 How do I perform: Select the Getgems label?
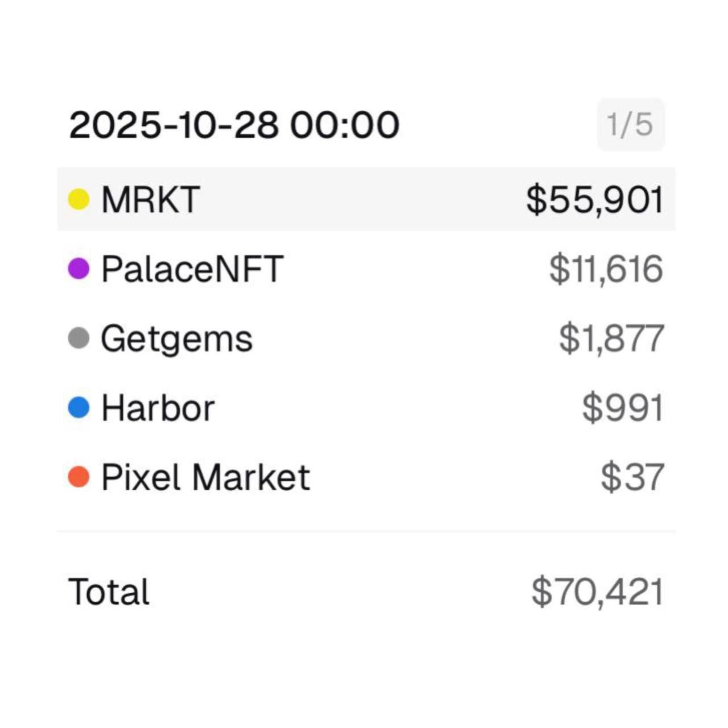(x=176, y=339)
